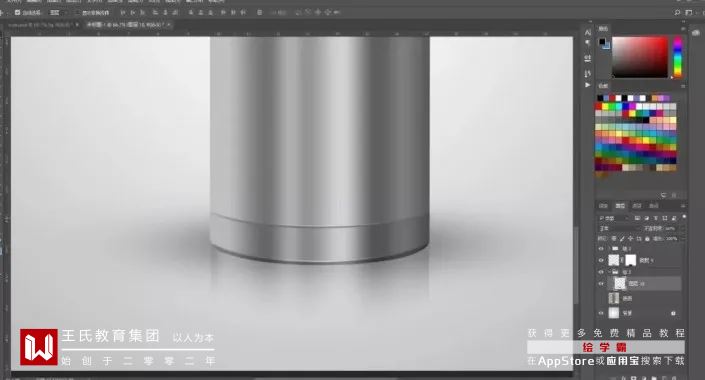Image resolution: width=705 pixels, height=380 pixels.
Task: Toggle layer filtering on/off switch
Action: pyautogui.click(x=684, y=216)
